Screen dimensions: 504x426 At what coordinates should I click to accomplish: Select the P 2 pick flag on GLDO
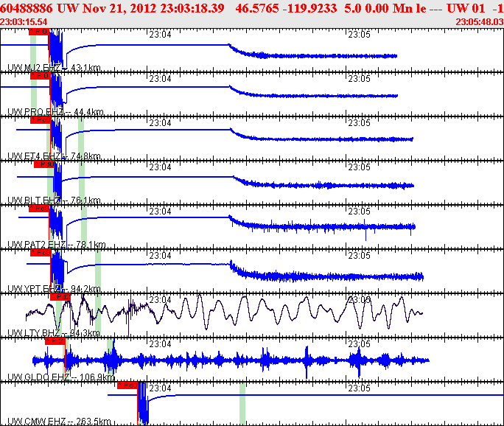55,341
